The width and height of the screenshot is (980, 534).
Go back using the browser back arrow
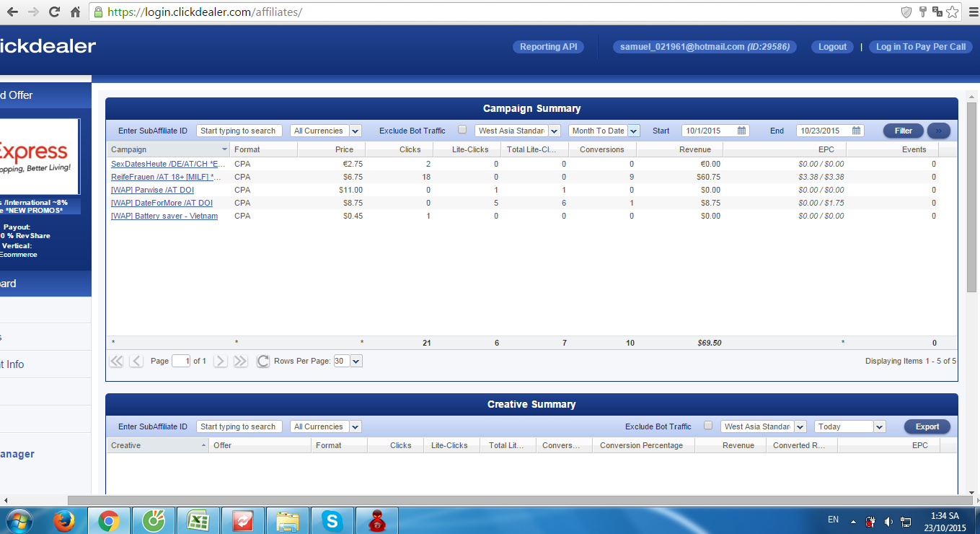click(x=12, y=12)
